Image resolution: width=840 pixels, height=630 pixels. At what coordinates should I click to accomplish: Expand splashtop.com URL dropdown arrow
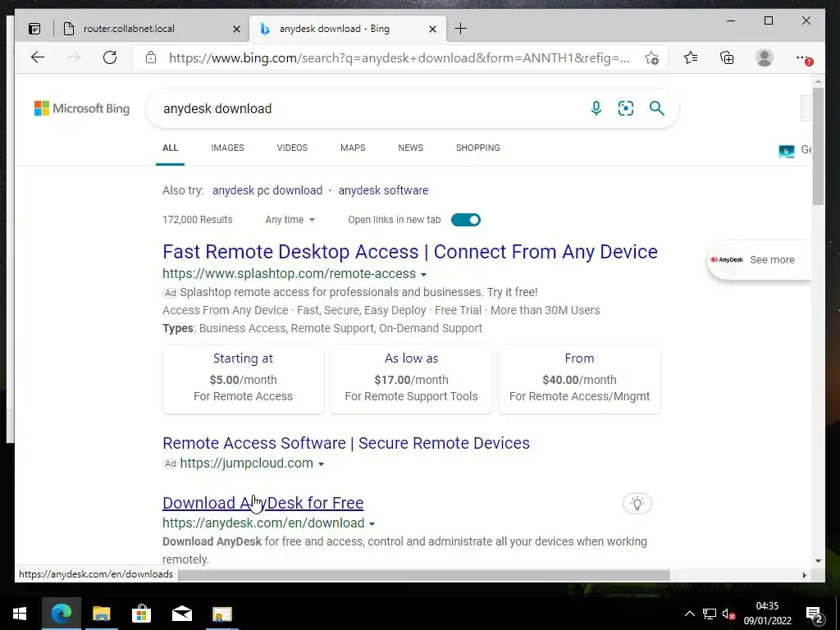click(423, 274)
